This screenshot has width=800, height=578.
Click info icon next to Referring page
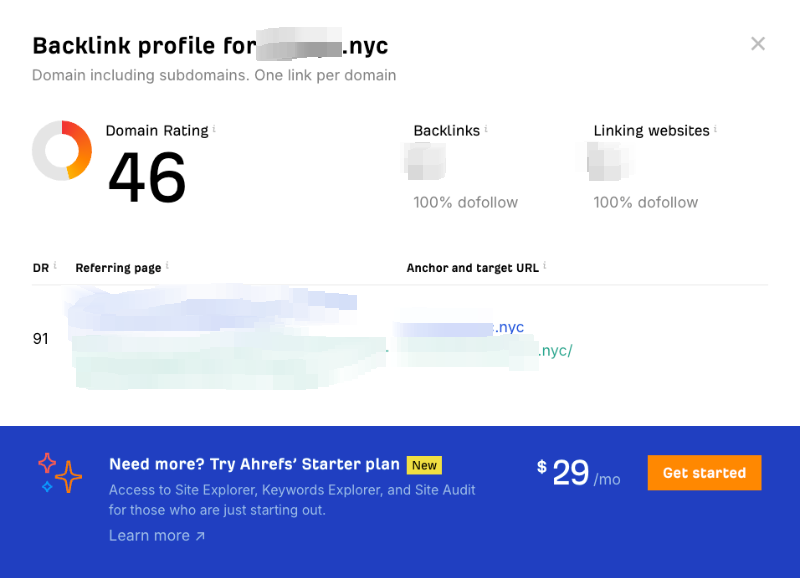pos(167,265)
